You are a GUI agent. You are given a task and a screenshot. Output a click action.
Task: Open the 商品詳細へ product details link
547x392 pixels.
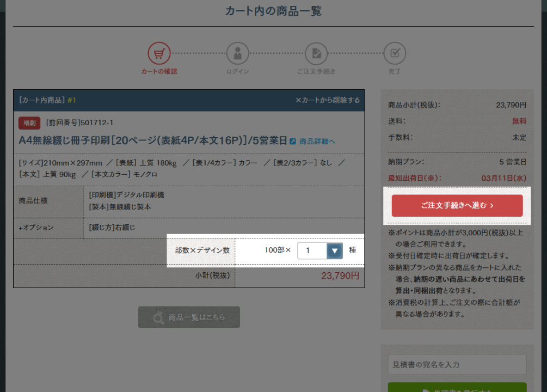point(317,142)
